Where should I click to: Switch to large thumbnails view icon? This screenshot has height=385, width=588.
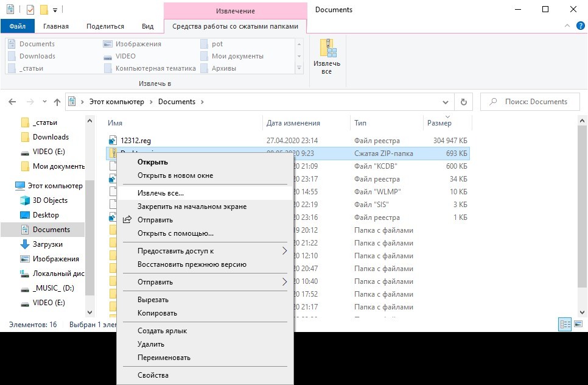tap(578, 324)
